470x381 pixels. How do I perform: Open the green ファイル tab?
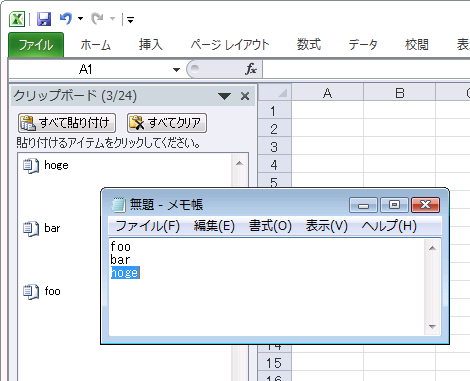click(x=36, y=45)
